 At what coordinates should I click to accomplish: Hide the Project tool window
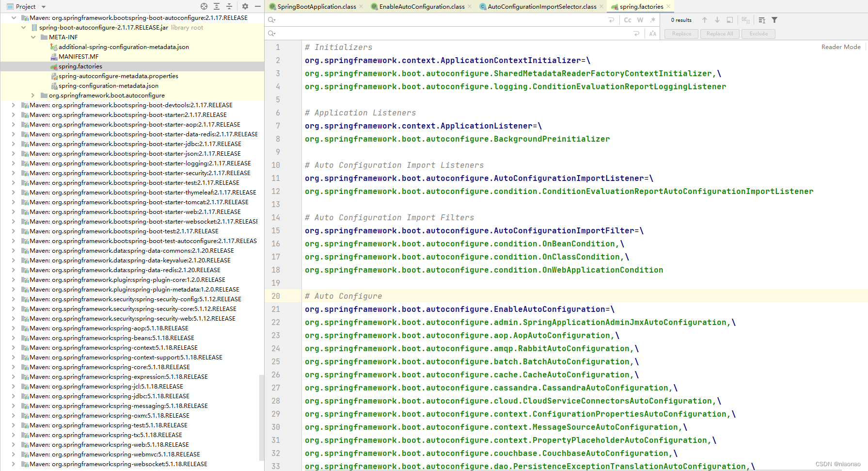click(x=258, y=6)
